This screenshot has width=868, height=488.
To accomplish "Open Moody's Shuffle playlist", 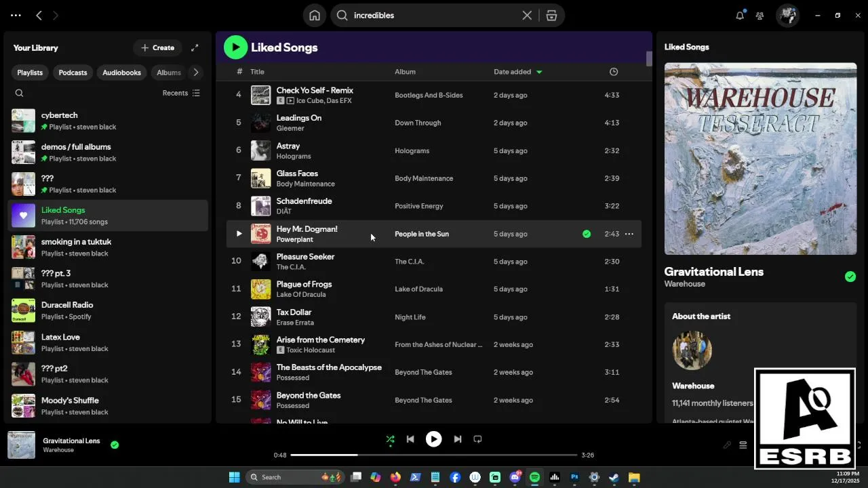I will (108, 405).
